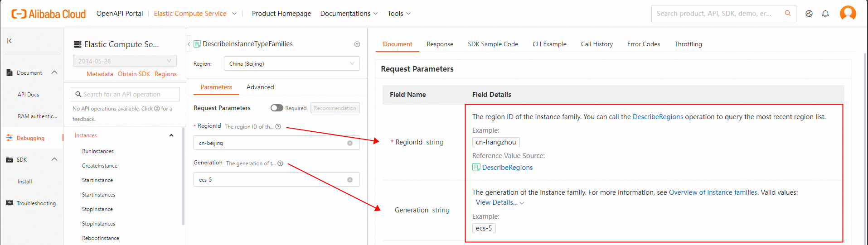Open the API version dropdown 2014-05-26

tap(125, 61)
